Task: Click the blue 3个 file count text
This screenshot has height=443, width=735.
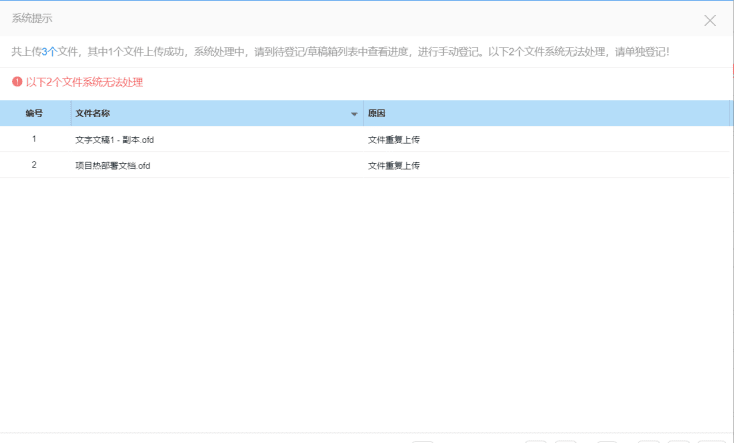Action: 49,52
